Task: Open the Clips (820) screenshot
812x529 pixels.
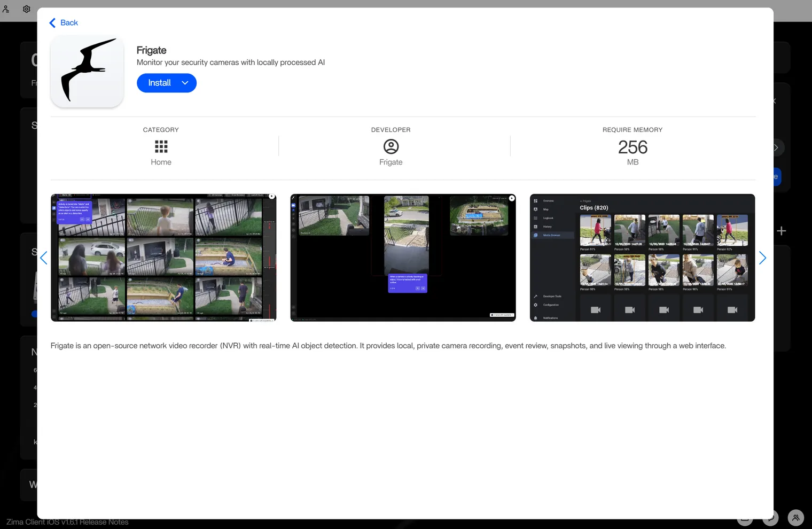Action: [642, 258]
